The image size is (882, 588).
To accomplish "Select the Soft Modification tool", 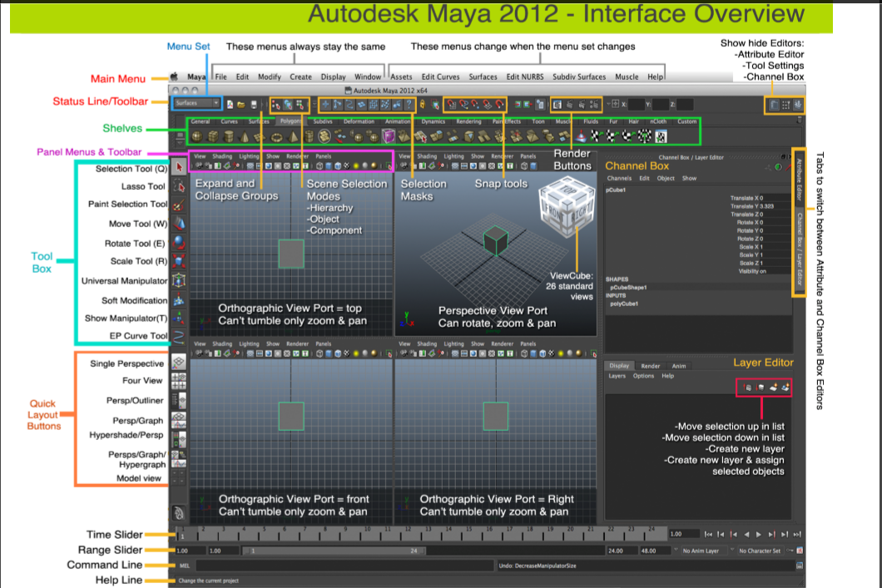I will click(x=179, y=299).
